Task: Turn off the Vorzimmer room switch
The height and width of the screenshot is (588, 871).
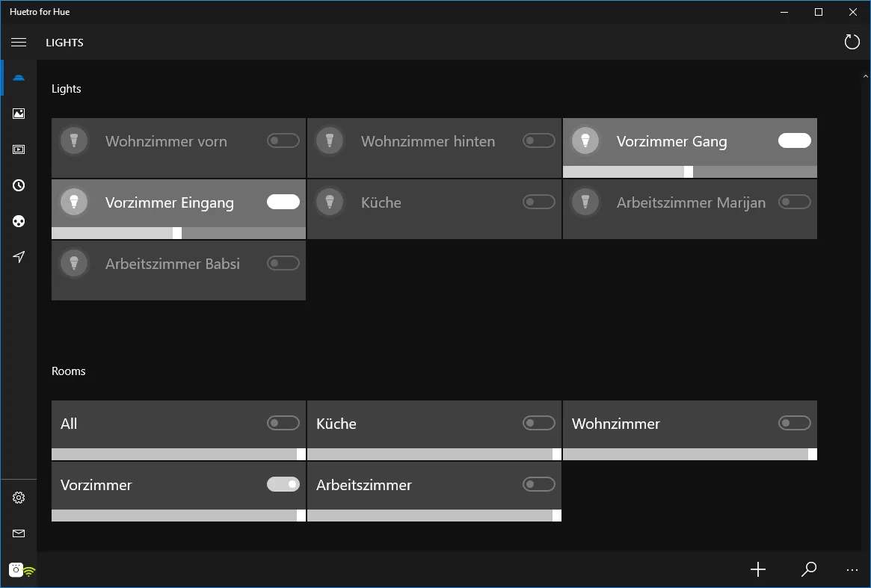Action: pos(283,484)
